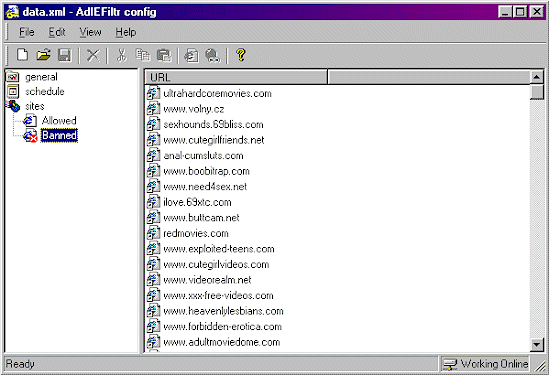Maximize the AdIEFiltr config window
The width and height of the screenshot is (550, 376).
pyautogui.click(x=519, y=12)
